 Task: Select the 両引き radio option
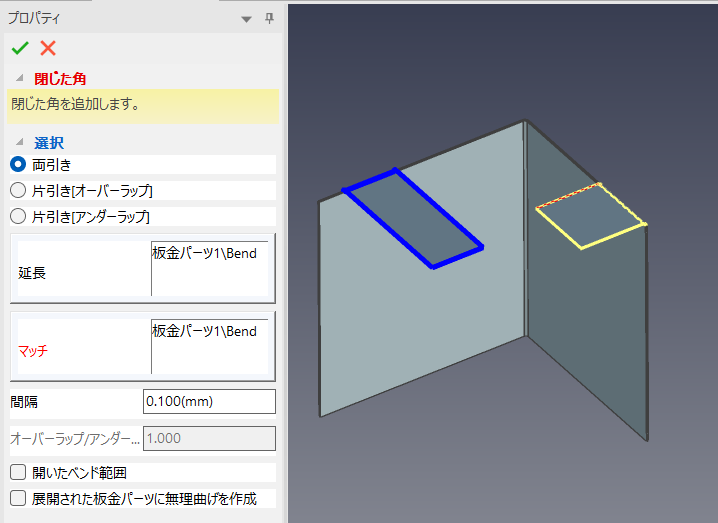pyautogui.click(x=18, y=164)
